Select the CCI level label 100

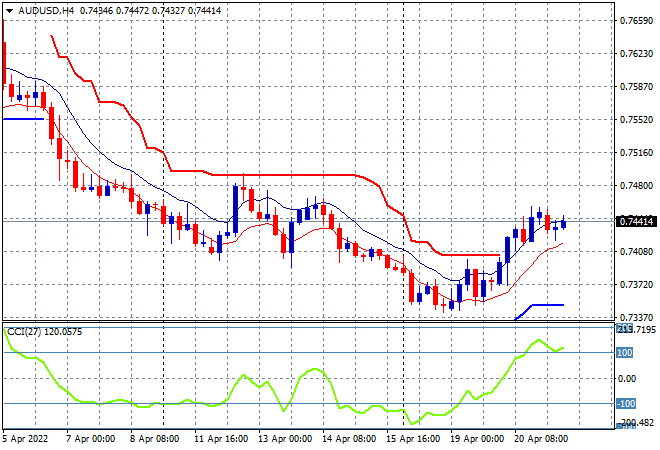point(625,353)
